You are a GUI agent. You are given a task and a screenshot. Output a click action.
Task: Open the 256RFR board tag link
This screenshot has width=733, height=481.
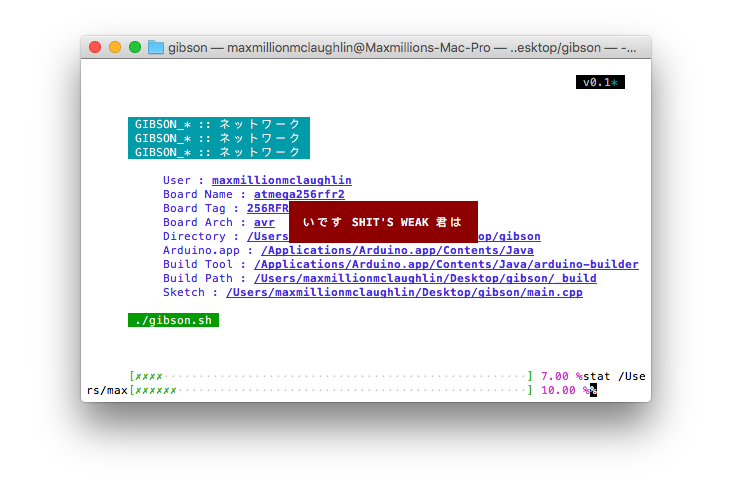pyautogui.click(x=268, y=208)
